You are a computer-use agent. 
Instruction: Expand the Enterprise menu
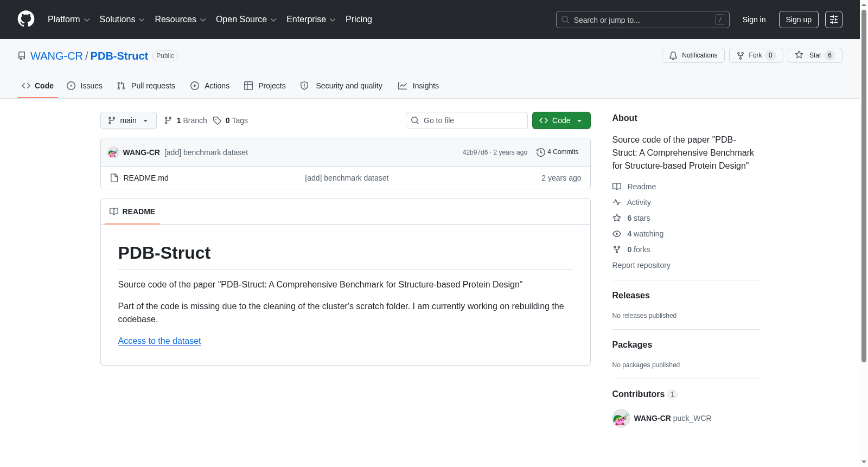(x=311, y=20)
